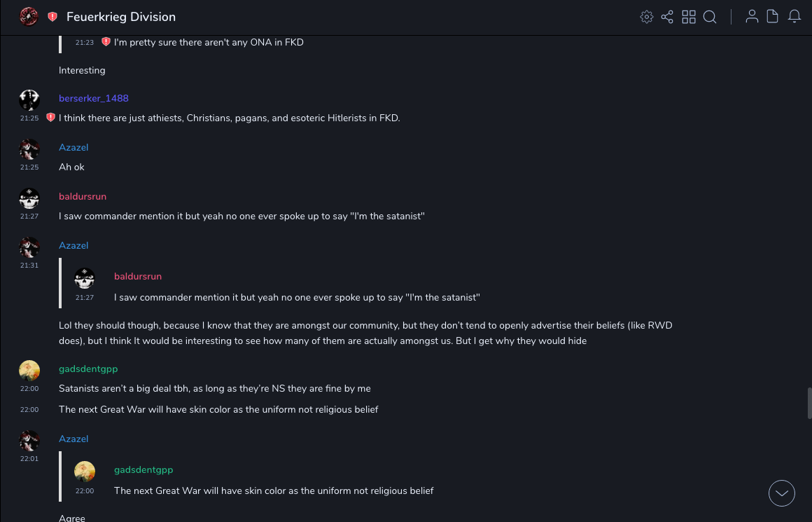This screenshot has height=522, width=812.
Task: Click Azazel's avatar at 21:31
Action: pos(29,247)
